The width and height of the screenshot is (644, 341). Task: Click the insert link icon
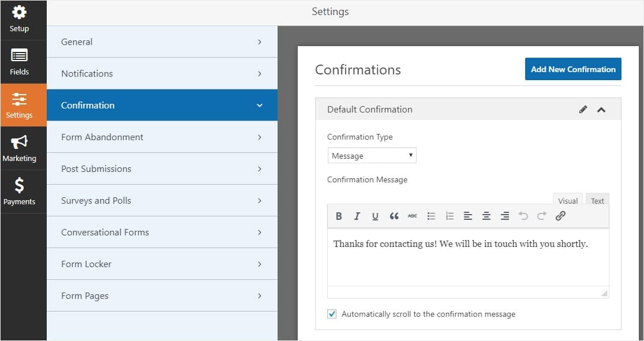(560, 216)
